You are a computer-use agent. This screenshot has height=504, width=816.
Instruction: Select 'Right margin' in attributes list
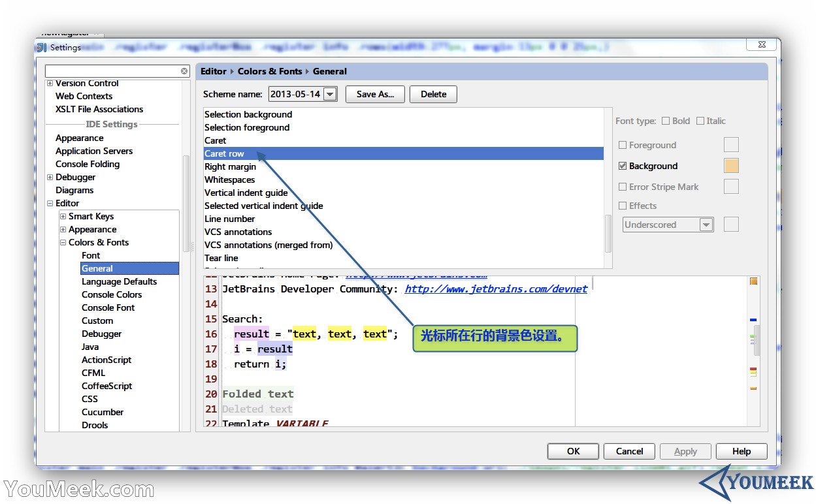tap(403, 166)
